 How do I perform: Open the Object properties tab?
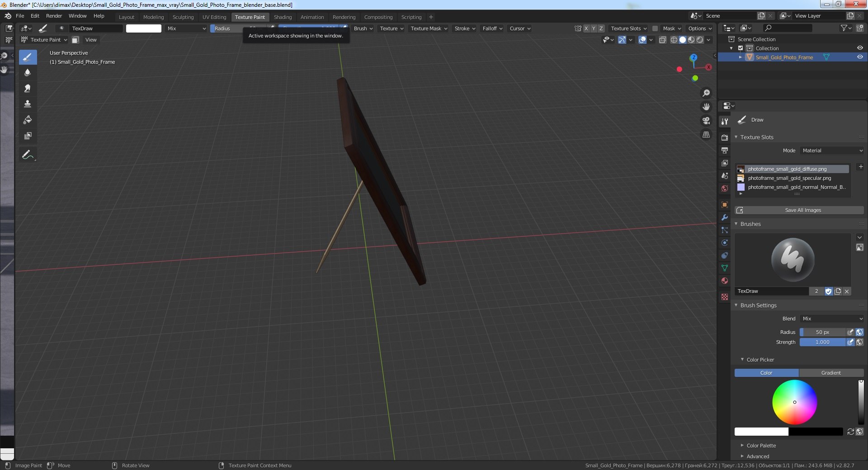725,205
